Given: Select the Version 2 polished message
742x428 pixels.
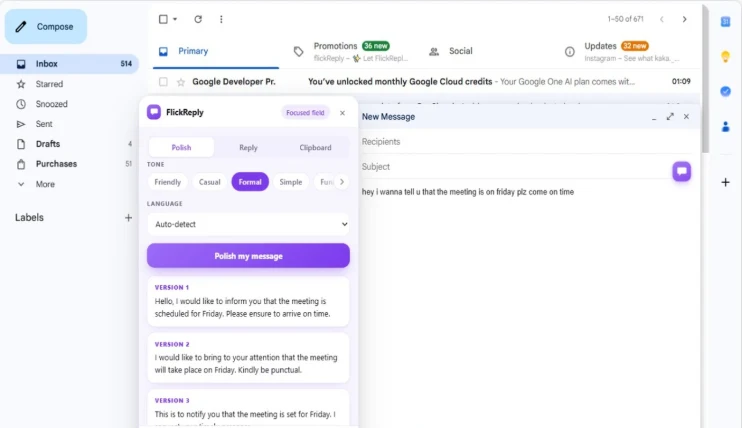Looking at the screenshot, I should point(248,358).
